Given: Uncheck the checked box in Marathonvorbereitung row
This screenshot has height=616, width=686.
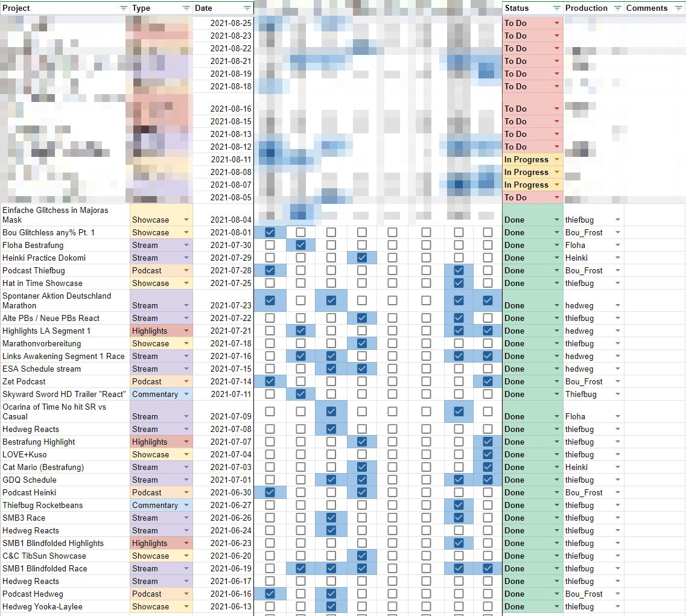Looking at the screenshot, I should pos(362,343).
